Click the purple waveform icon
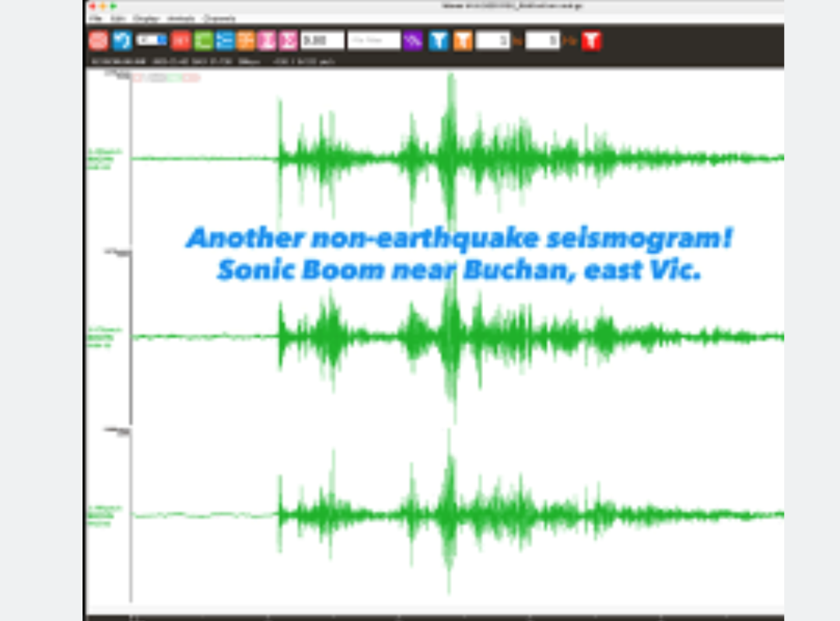Image resolution: width=840 pixels, height=621 pixels. click(x=412, y=40)
